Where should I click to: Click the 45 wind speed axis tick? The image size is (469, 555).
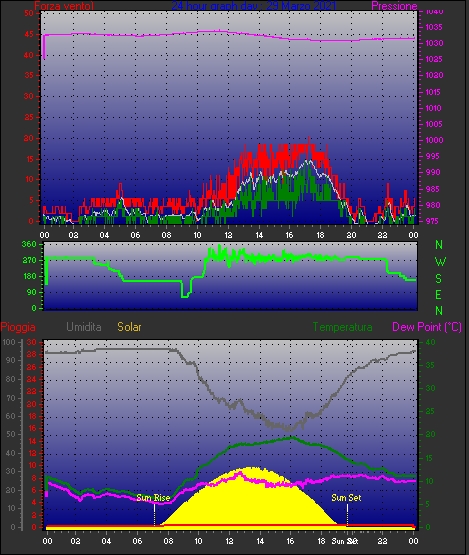coord(29,34)
